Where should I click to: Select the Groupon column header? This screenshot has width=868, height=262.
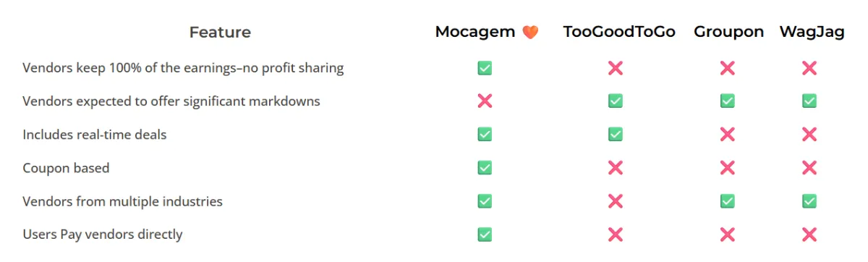coord(728,33)
